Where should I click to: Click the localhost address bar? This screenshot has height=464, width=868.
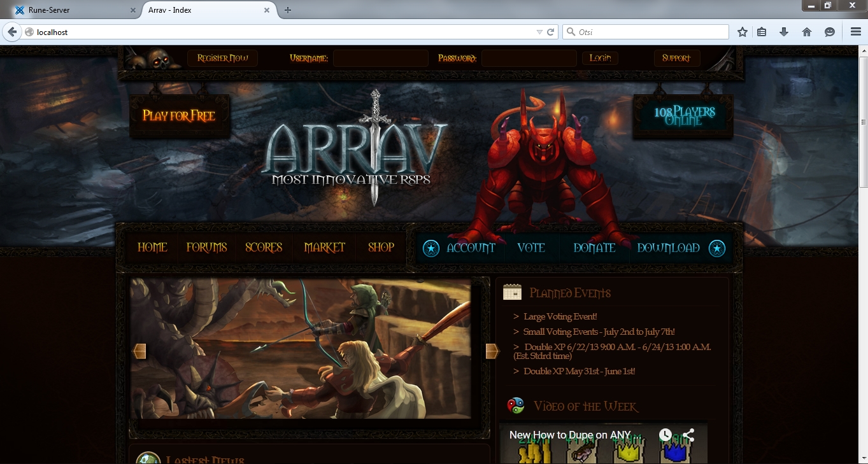pyautogui.click(x=280, y=32)
